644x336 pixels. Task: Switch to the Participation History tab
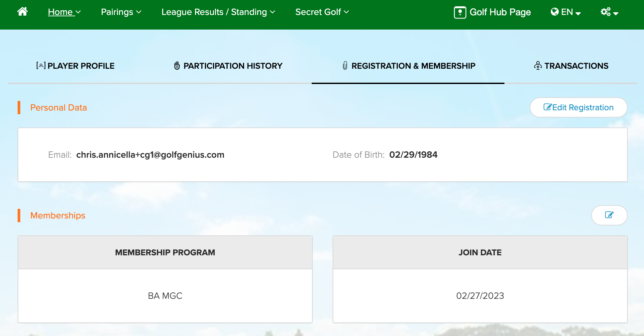(228, 66)
